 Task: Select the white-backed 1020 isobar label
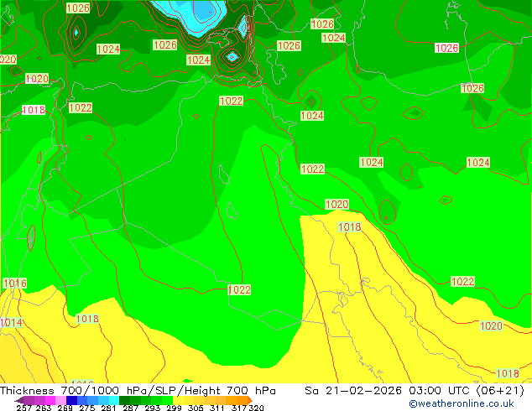37,79
